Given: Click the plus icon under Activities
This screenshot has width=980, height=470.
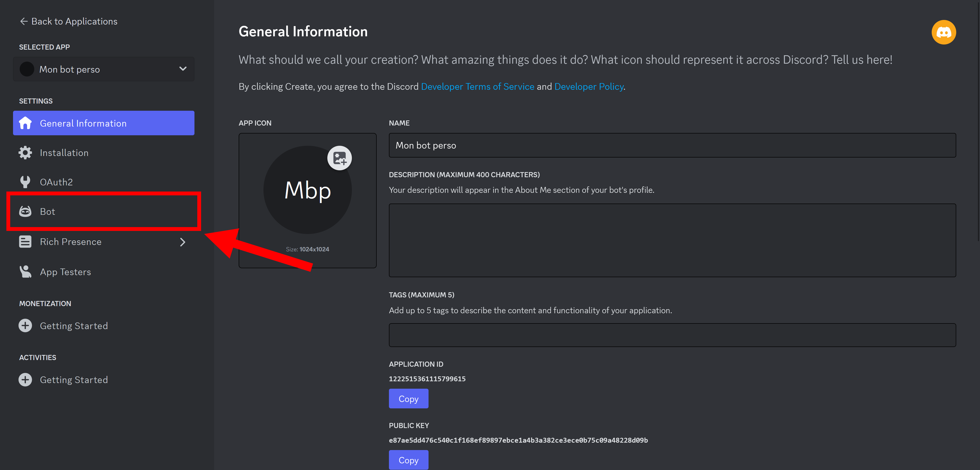Looking at the screenshot, I should pos(26,380).
